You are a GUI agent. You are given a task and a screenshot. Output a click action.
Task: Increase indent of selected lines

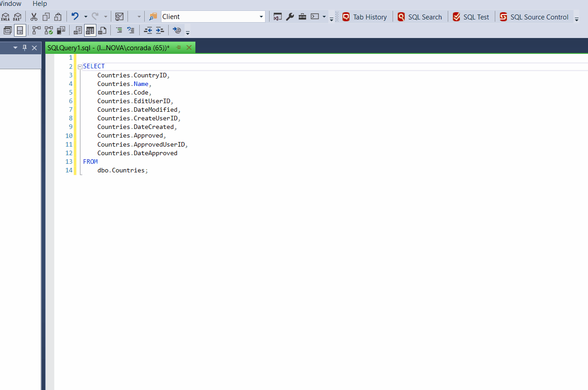pos(160,30)
